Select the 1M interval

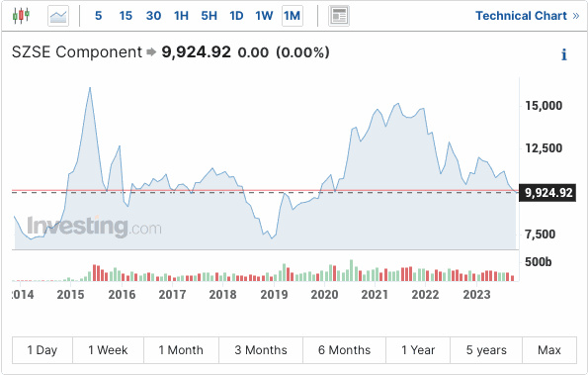[293, 16]
